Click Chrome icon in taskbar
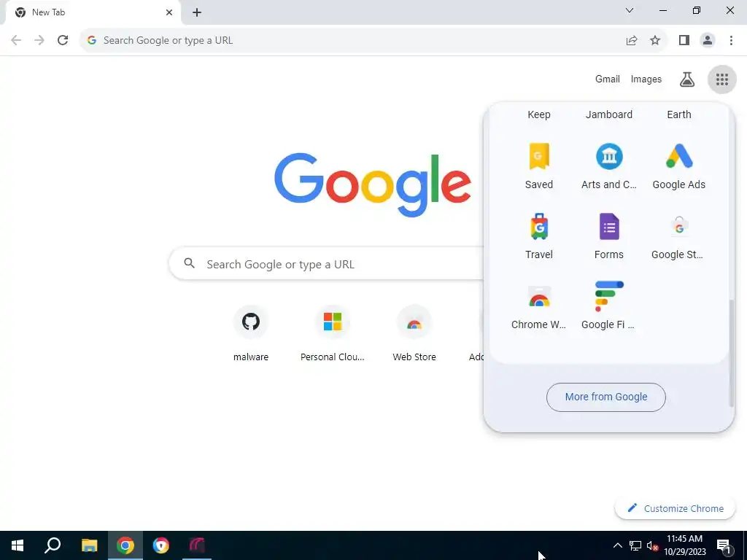The height and width of the screenshot is (560, 747). pos(125,545)
